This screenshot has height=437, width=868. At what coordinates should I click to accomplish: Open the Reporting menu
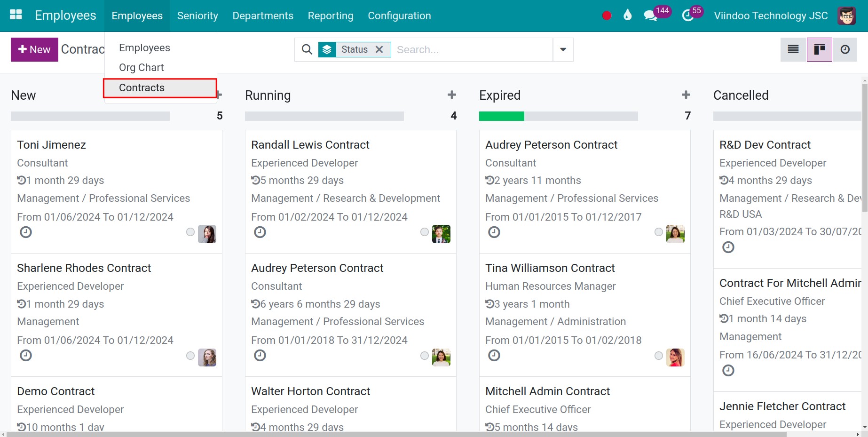331,16
